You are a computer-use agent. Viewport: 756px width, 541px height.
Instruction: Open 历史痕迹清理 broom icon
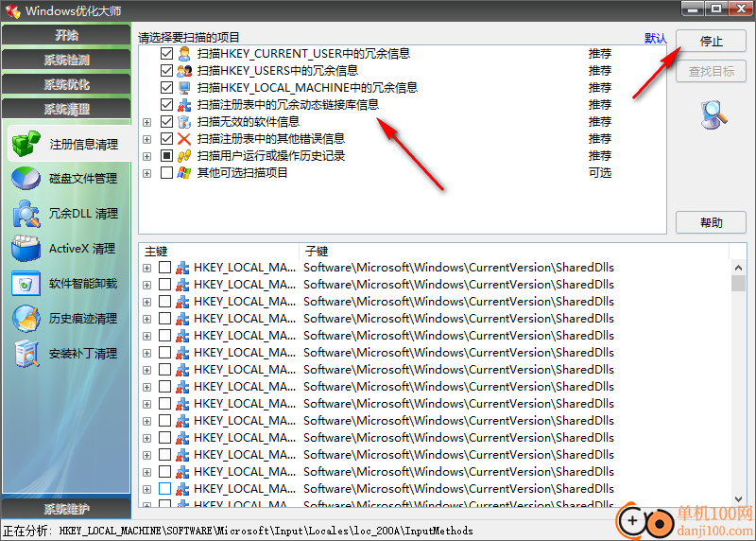point(26,319)
